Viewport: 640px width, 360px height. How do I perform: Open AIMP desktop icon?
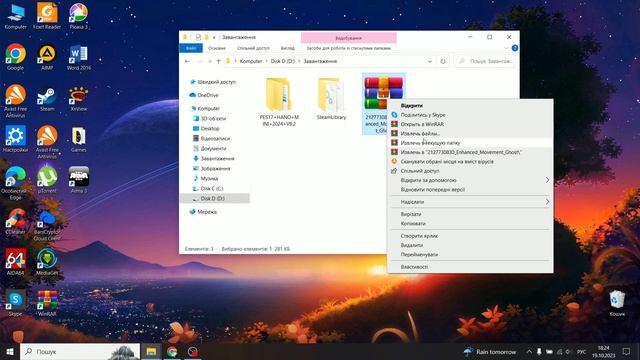[47, 57]
